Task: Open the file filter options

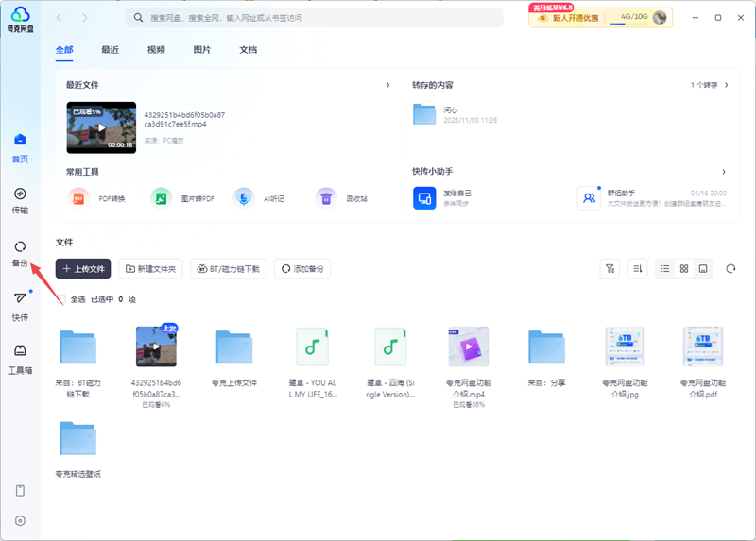Action: (610, 269)
